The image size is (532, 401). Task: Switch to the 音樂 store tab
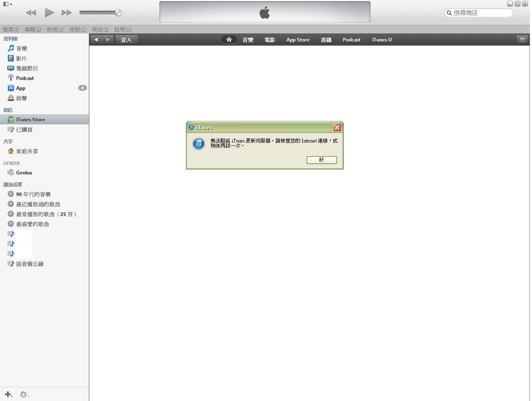click(x=248, y=40)
